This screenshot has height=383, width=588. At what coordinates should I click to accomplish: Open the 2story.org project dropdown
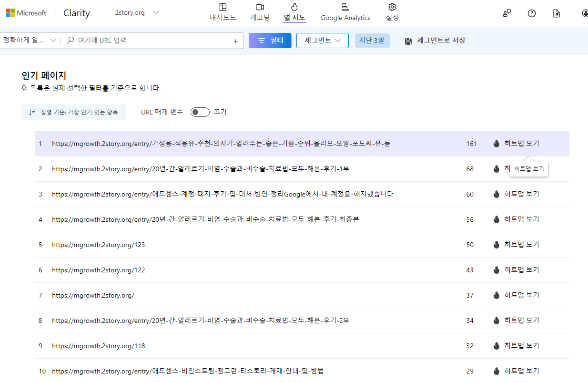click(137, 13)
